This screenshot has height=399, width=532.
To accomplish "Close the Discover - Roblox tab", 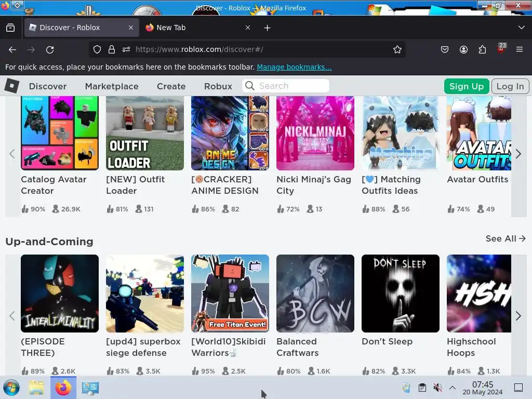I will [131, 28].
